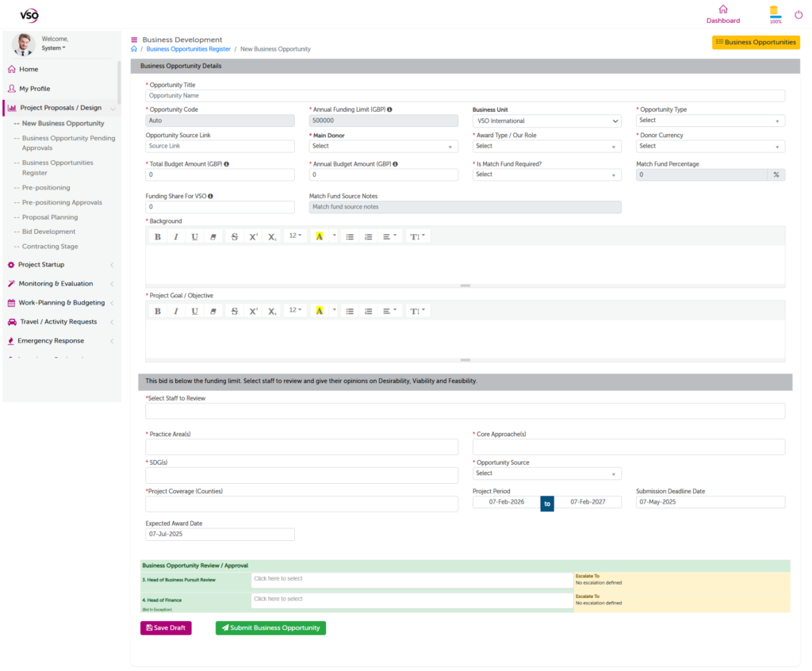Screen dimensions: 812x671
Task: Toggle subscript in the Background editor
Action: [272, 236]
